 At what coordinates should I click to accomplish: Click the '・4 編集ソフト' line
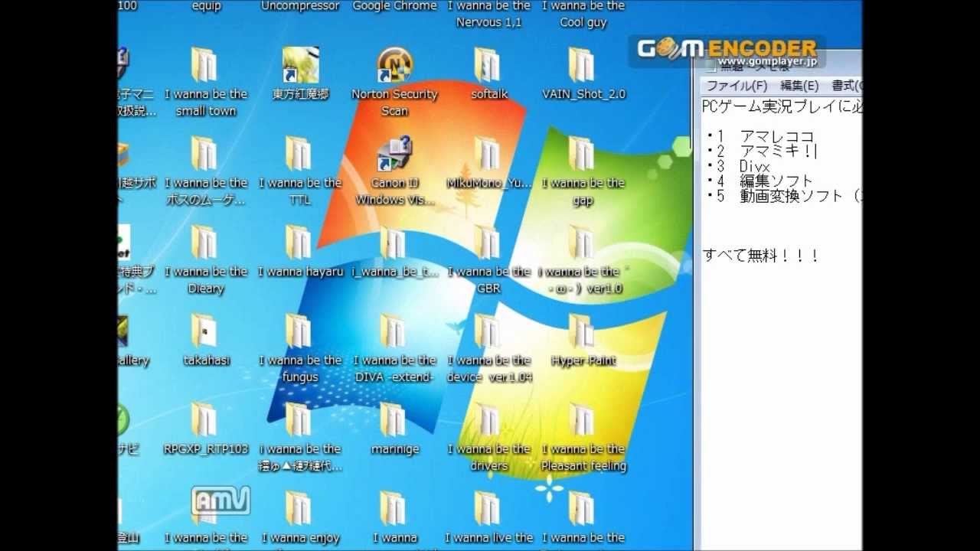759,181
